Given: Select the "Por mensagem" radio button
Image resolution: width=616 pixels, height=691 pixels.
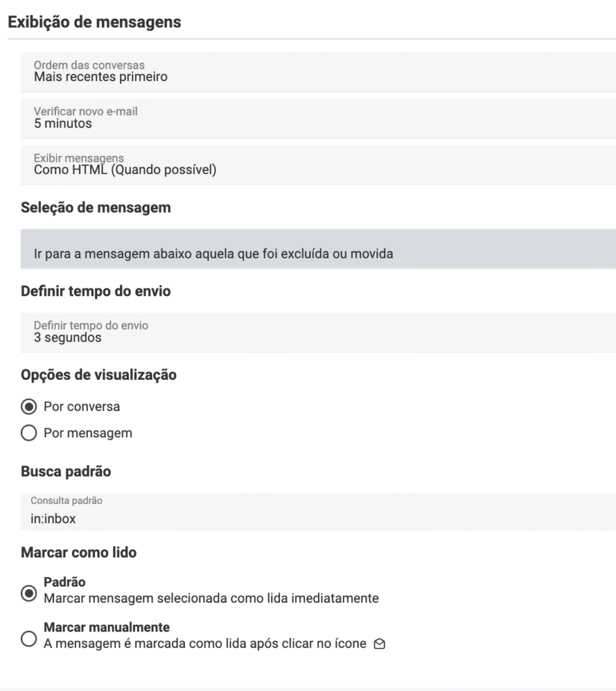Looking at the screenshot, I should pyautogui.click(x=28, y=434).
